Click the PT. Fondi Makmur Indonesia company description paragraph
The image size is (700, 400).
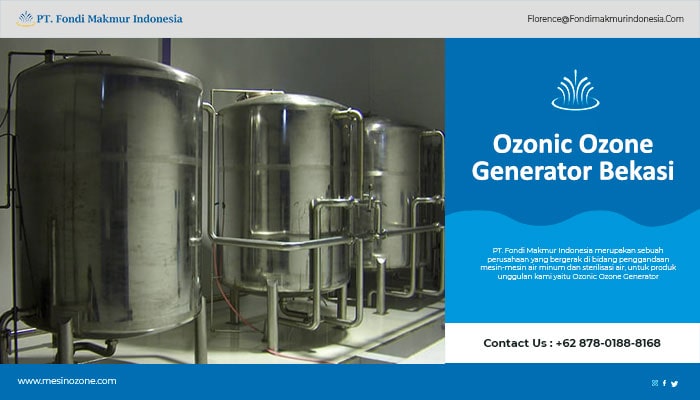point(578,263)
